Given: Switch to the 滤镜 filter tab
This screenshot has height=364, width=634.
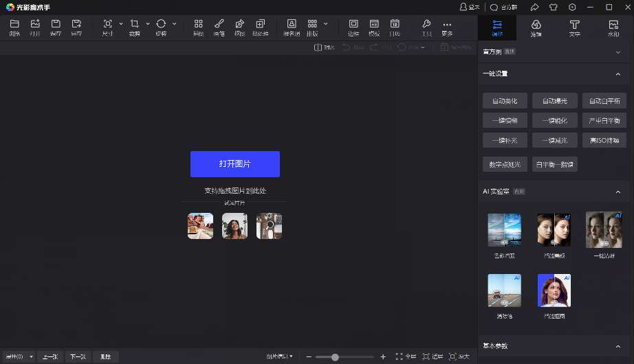Looking at the screenshot, I should pyautogui.click(x=536, y=28).
